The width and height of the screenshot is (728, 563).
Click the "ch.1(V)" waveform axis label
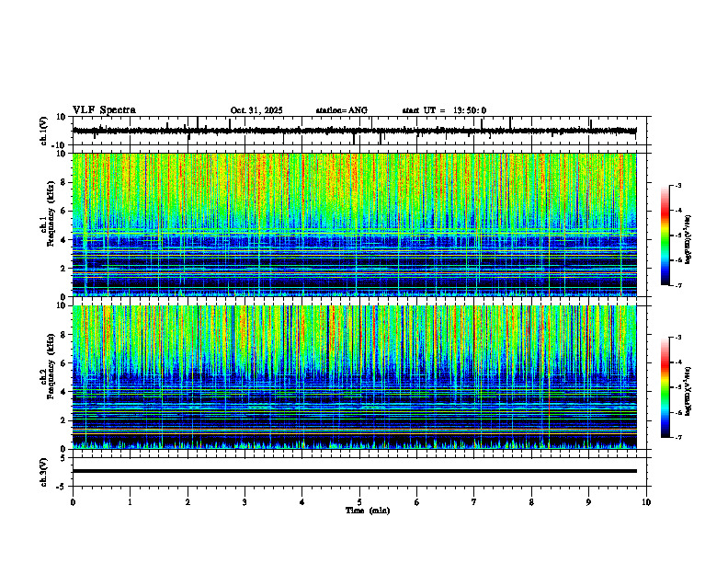point(43,131)
